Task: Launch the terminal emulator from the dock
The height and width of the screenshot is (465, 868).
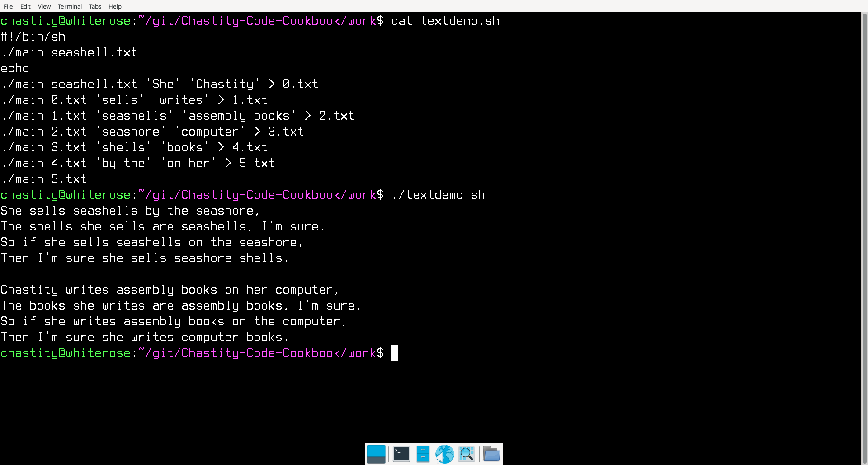Action: pos(401,454)
